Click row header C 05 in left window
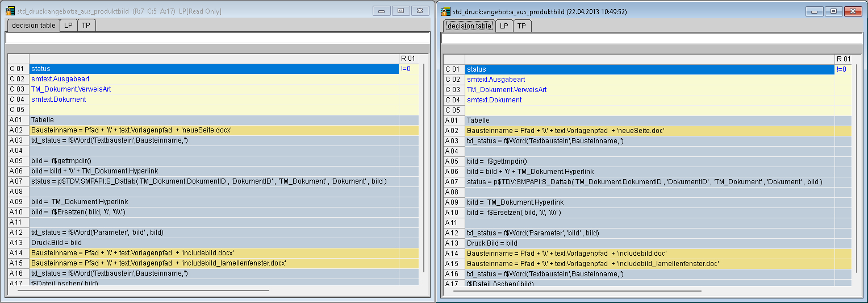This screenshot has width=868, height=303. [18, 110]
